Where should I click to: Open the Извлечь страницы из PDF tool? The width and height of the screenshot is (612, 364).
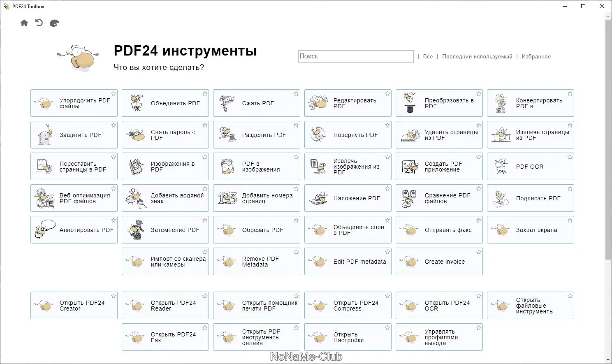[531, 135]
